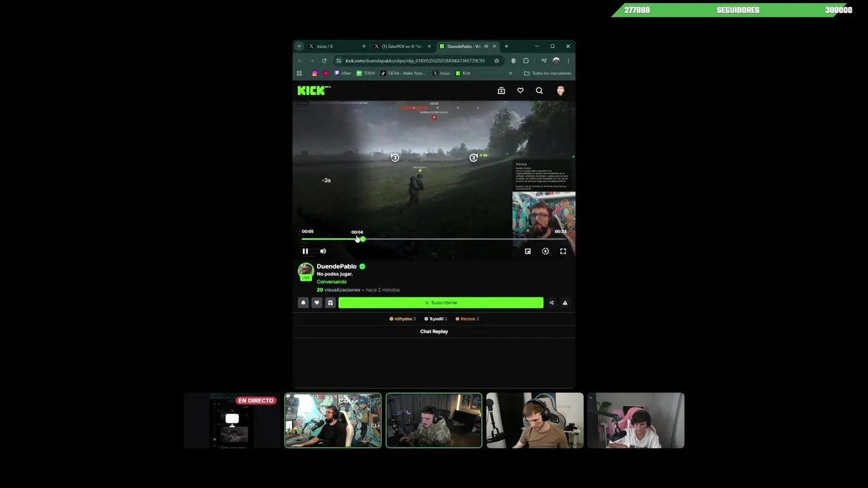Bookmark this page with the star

click(496, 60)
